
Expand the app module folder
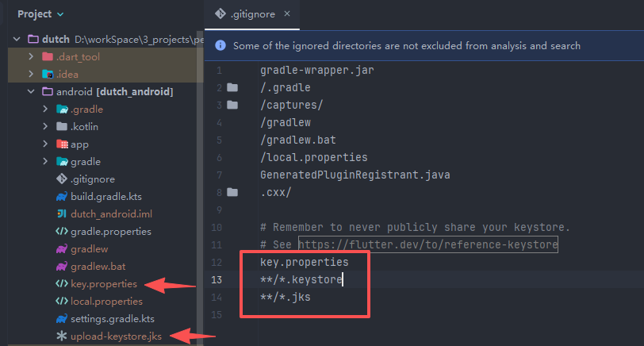[x=45, y=144]
